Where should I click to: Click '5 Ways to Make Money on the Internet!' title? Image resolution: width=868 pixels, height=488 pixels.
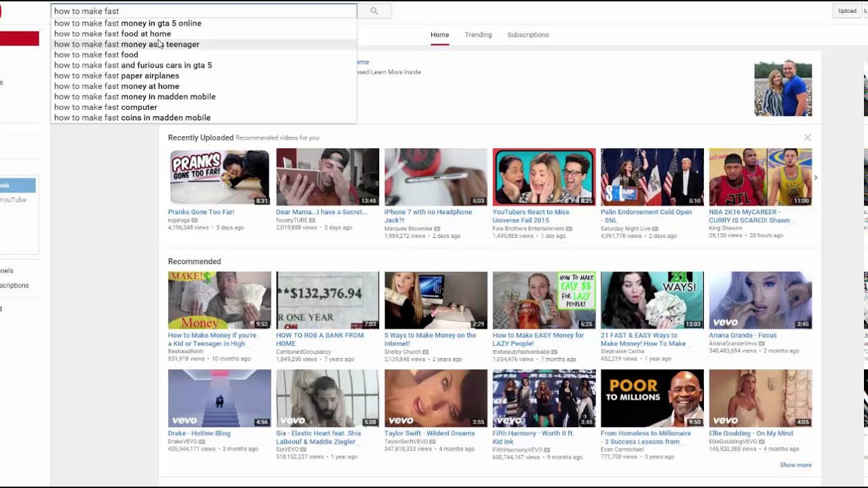click(431, 340)
